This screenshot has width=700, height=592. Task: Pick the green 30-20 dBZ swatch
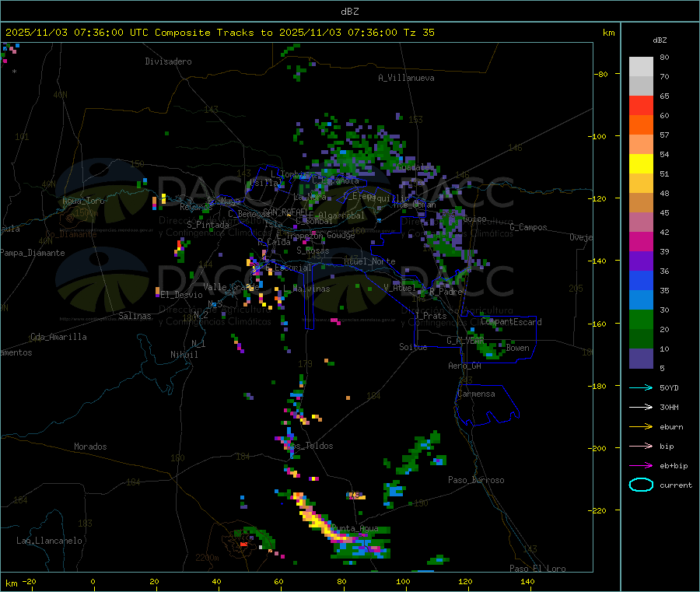point(641,320)
